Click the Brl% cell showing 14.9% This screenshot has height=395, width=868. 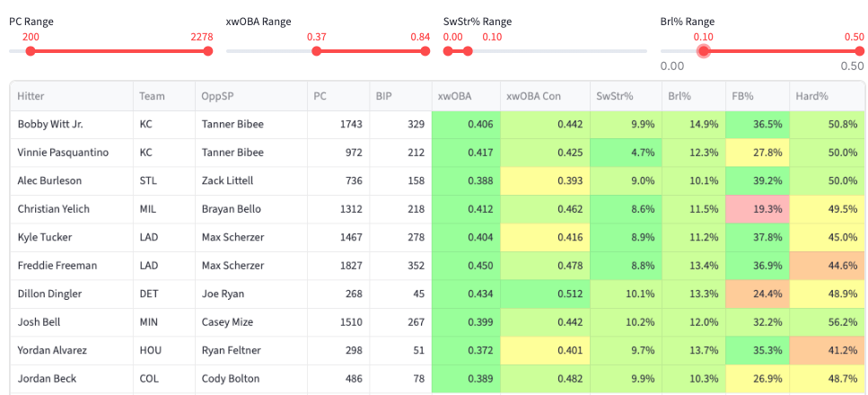pyautogui.click(x=694, y=125)
